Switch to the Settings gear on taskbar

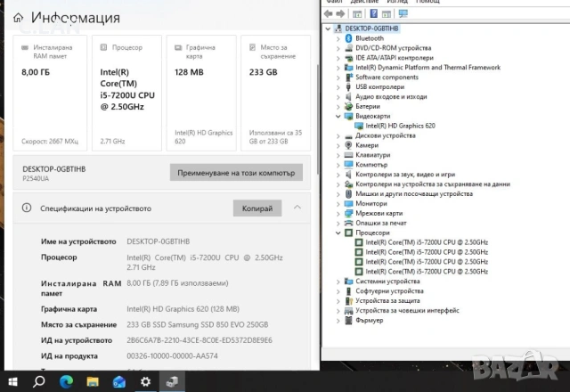145,382
